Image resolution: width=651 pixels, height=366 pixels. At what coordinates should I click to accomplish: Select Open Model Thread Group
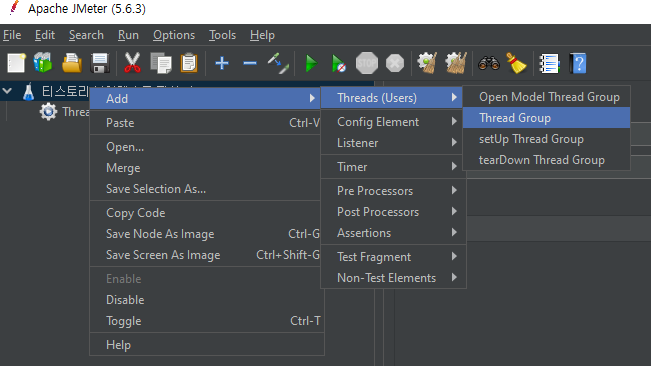point(546,97)
